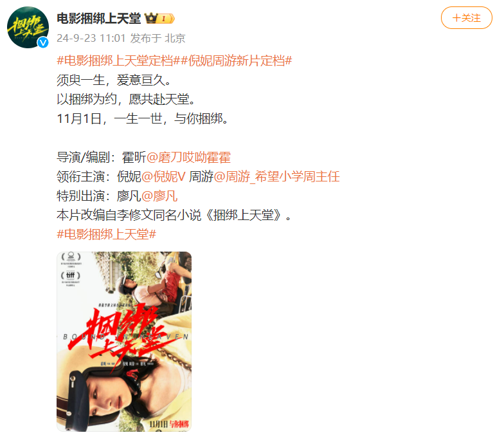The width and height of the screenshot is (504, 435).
Task: Click the post timestamp 24-9-23 11:01
Action: click(91, 39)
